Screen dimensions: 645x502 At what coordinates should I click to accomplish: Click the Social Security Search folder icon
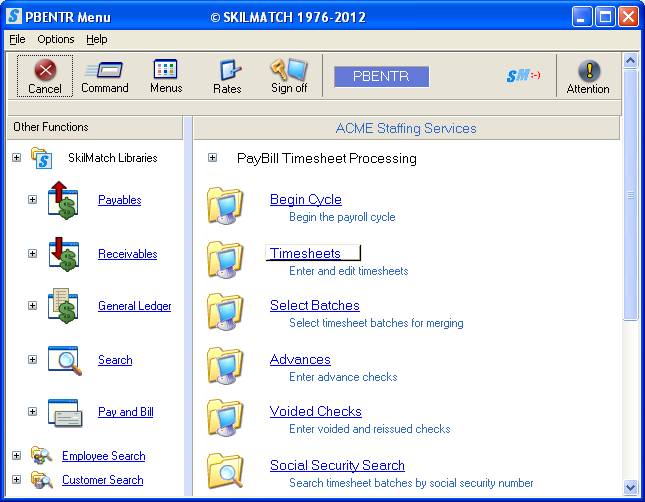pos(225,471)
